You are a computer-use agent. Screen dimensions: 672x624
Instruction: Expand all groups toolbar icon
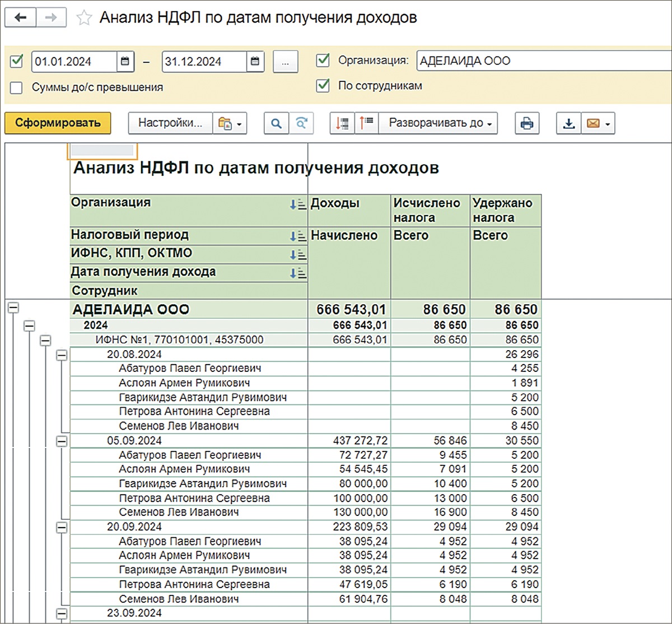coord(342,123)
